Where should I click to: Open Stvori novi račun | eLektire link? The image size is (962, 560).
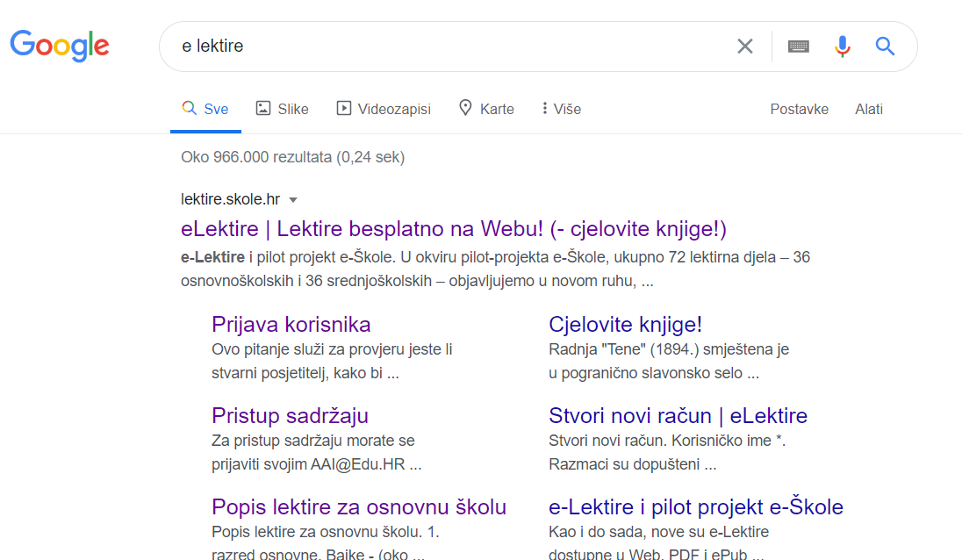pos(678,415)
